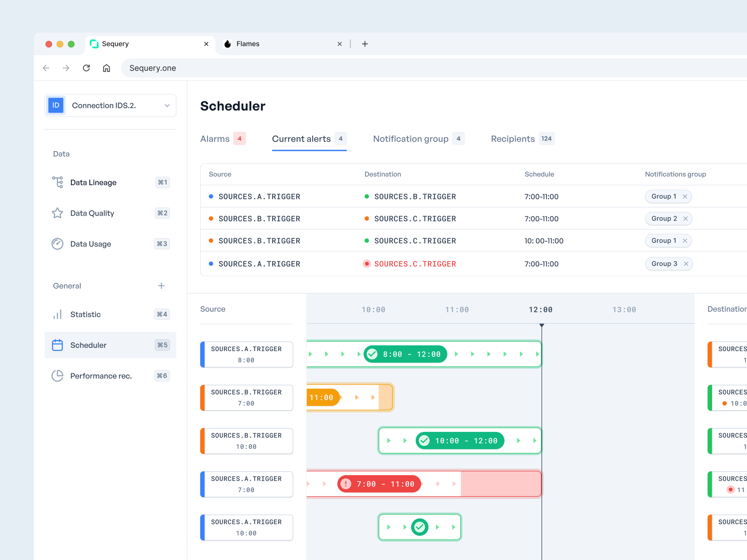This screenshot has height=560, width=747.
Task: Click the flame icon on the Flames tab
Action: (227, 44)
